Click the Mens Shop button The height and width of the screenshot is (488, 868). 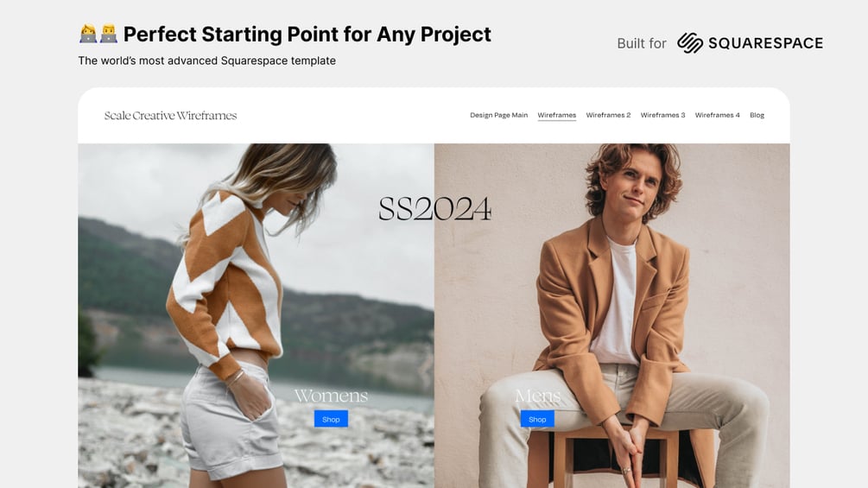pyautogui.click(x=537, y=419)
